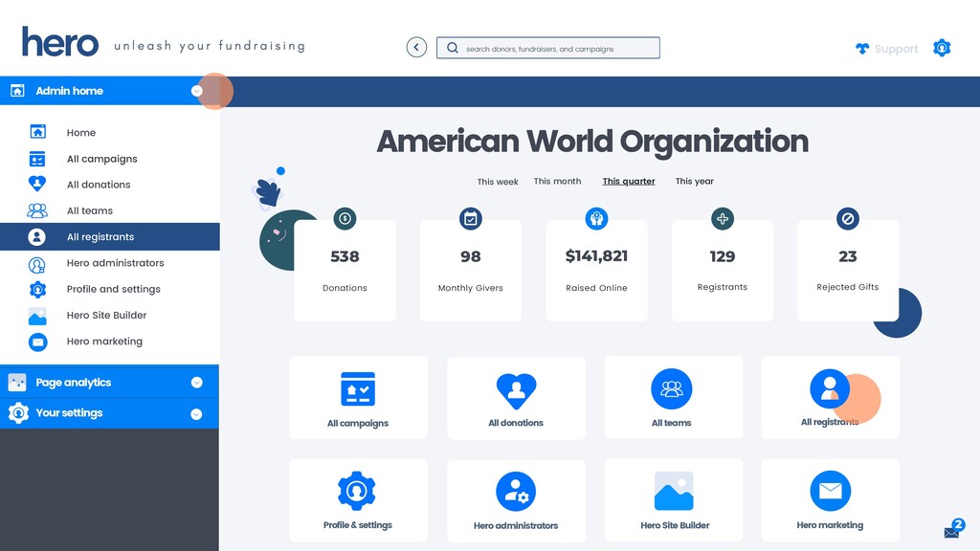Open All campaigns from the sidebar

pos(101,159)
